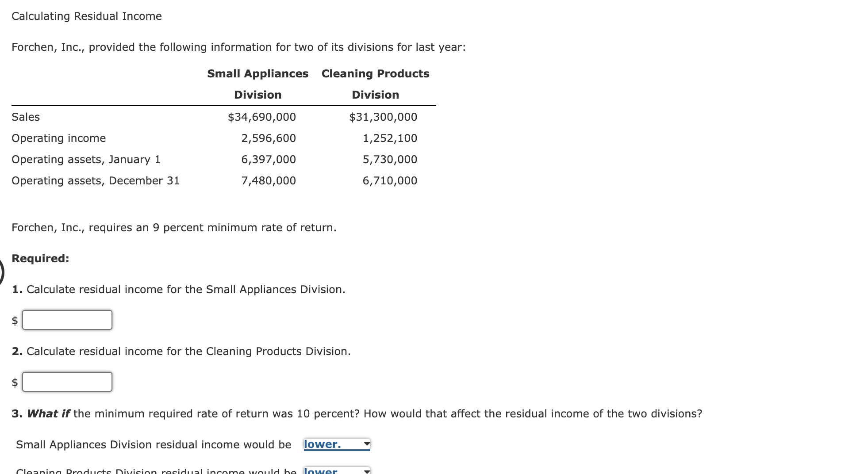The width and height of the screenshot is (868, 474).
Task: Click the Operating income row label
Action: pyautogui.click(x=58, y=138)
